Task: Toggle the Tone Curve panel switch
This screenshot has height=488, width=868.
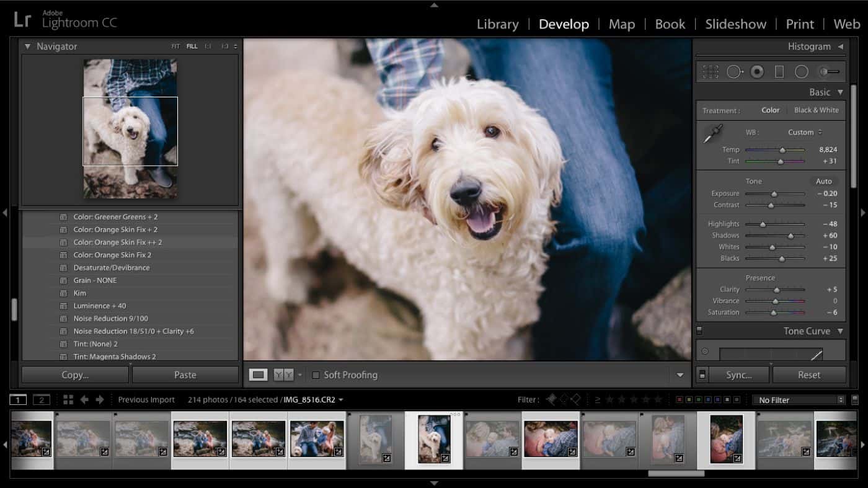Action: coord(699,331)
